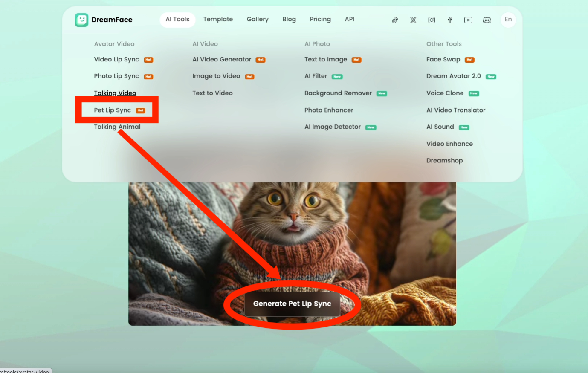The width and height of the screenshot is (588, 373).
Task: Choose Video Lip Sync tool
Action: tap(116, 60)
